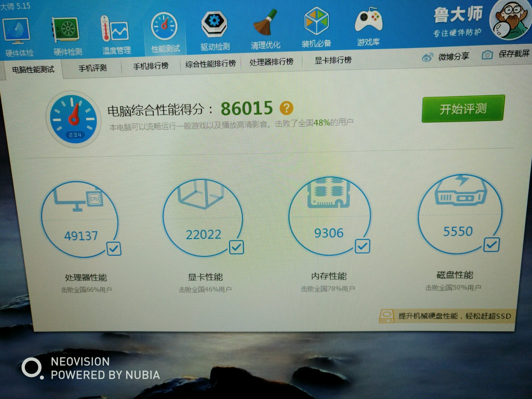
Task: Click the 处理器性能 label
Action: point(86,278)
